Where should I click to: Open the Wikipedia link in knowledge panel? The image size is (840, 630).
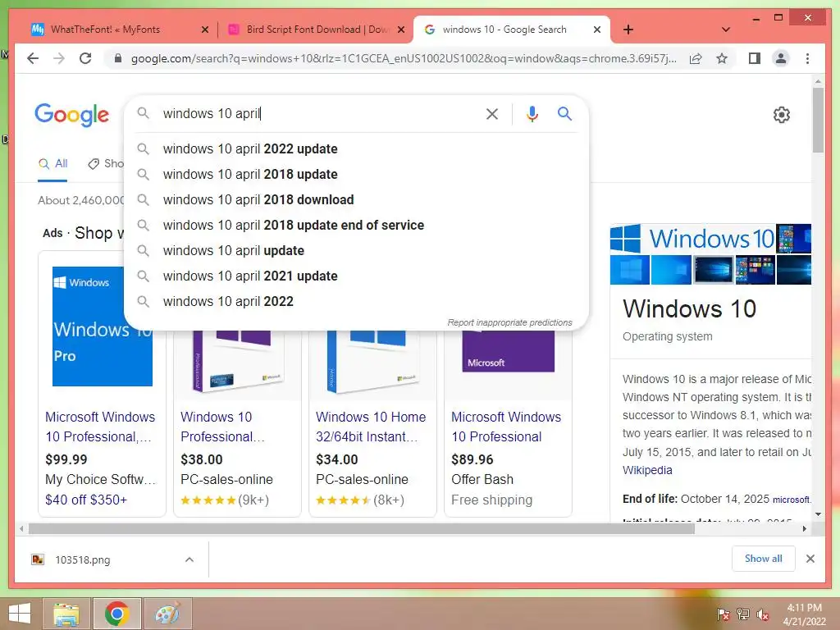click(x=647, y=470)
